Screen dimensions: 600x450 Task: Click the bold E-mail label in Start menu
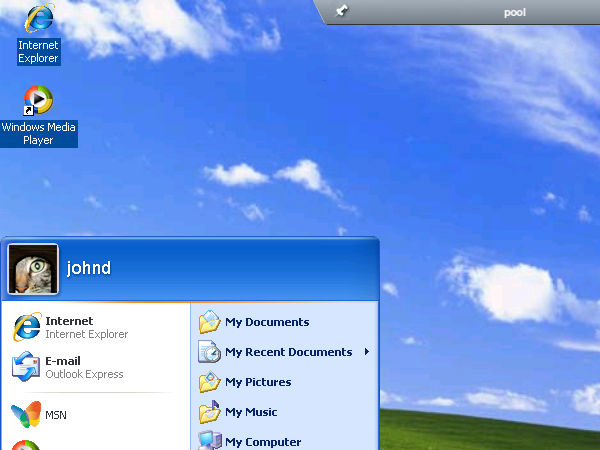63,361
